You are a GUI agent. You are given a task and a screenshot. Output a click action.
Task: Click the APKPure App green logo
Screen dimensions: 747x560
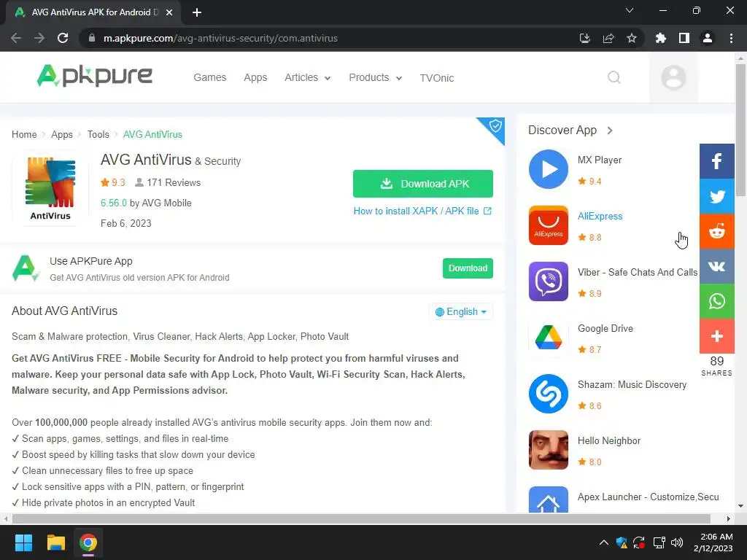[25, 268]
